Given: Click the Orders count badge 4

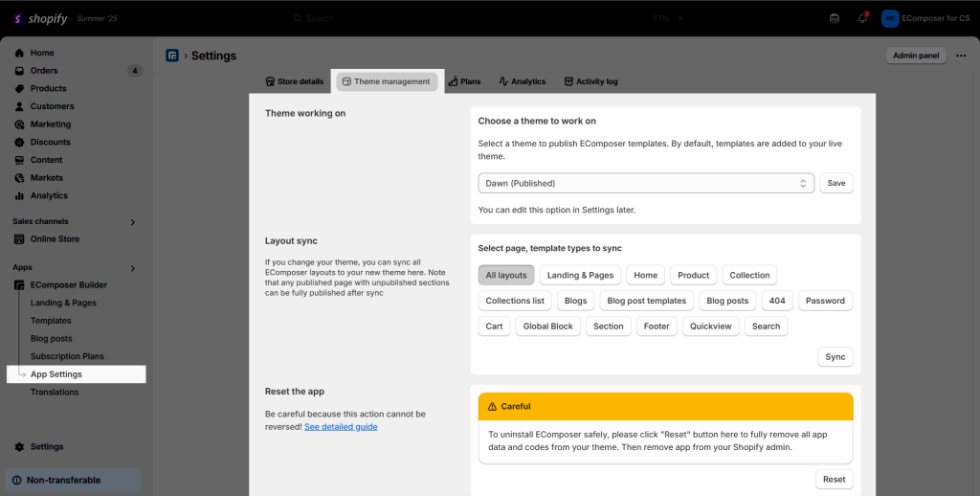Looking at the screenshot, I should [x=134, y=71].
